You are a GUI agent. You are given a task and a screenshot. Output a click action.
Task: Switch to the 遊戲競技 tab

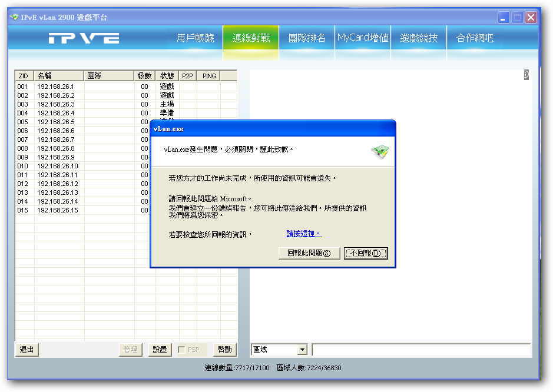tap(419, 38)
